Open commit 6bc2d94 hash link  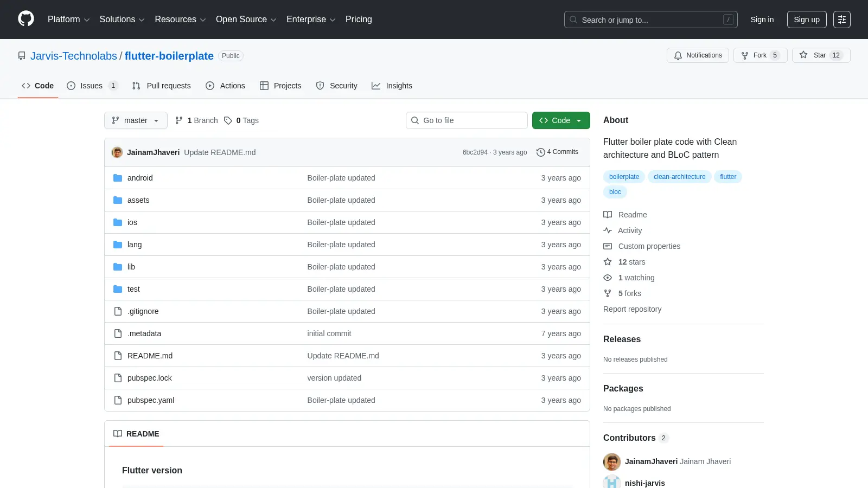click(475, 152)
